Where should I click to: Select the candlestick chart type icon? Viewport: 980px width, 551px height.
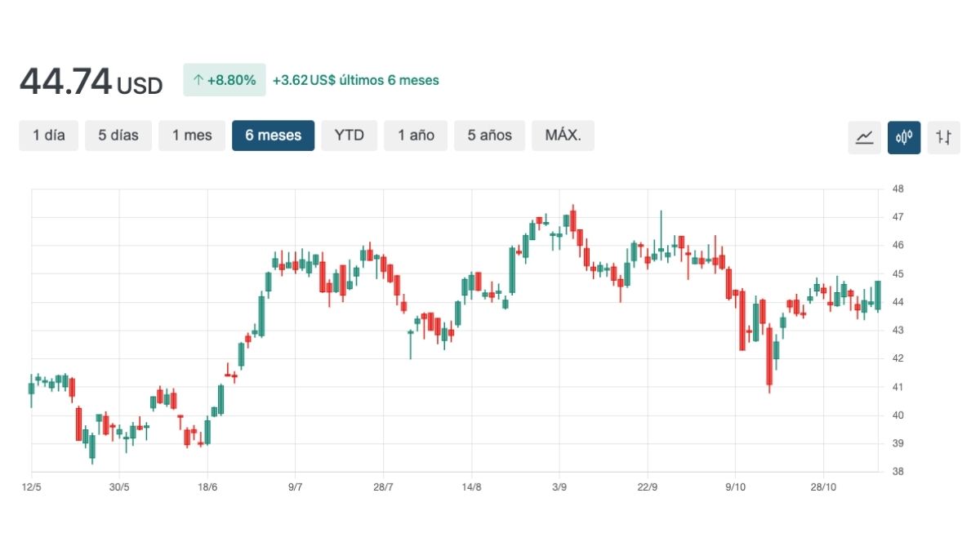(x=904, y=137)
